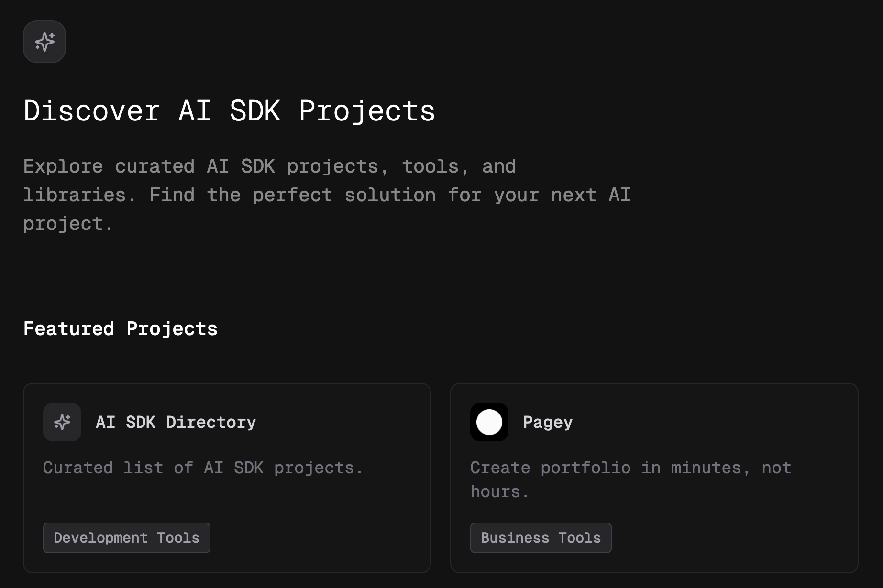Click the Pagey white circle logo
The height and width of the screenshot is (588, 883).
489,422
